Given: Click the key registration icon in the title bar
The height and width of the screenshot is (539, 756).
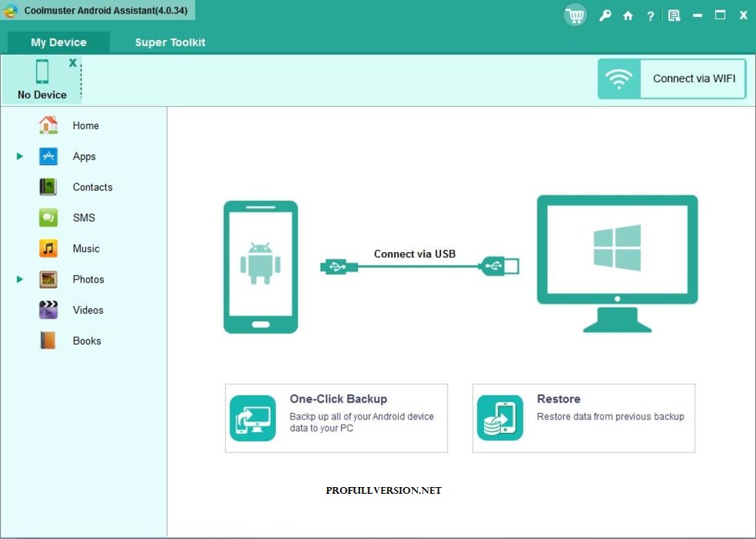Looking at the screenshot, I should tap(605, 14).
